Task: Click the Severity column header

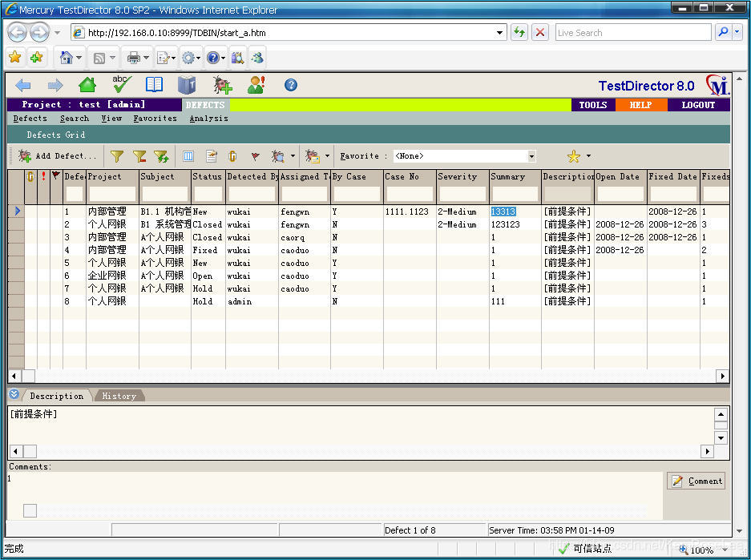Action: click(462, 176)
